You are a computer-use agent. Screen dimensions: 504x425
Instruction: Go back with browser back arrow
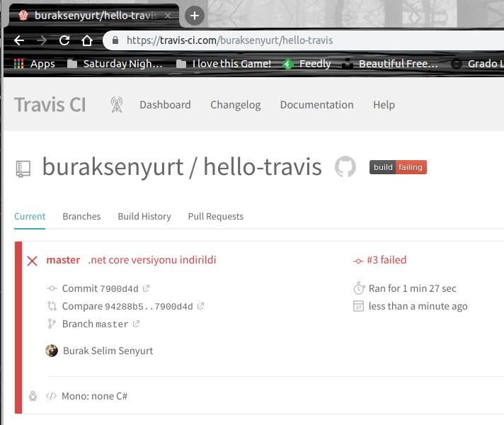19,40
